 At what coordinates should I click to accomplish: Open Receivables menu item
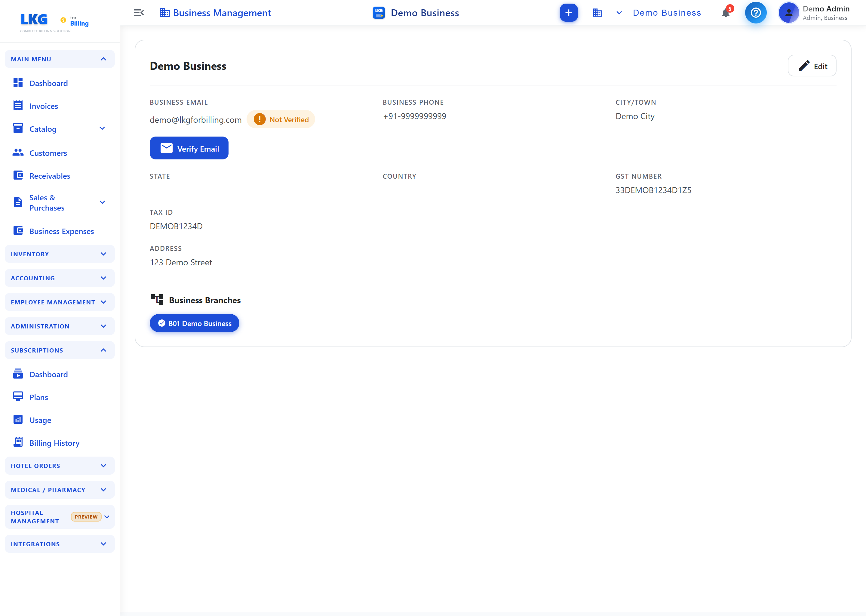[50, 176]
